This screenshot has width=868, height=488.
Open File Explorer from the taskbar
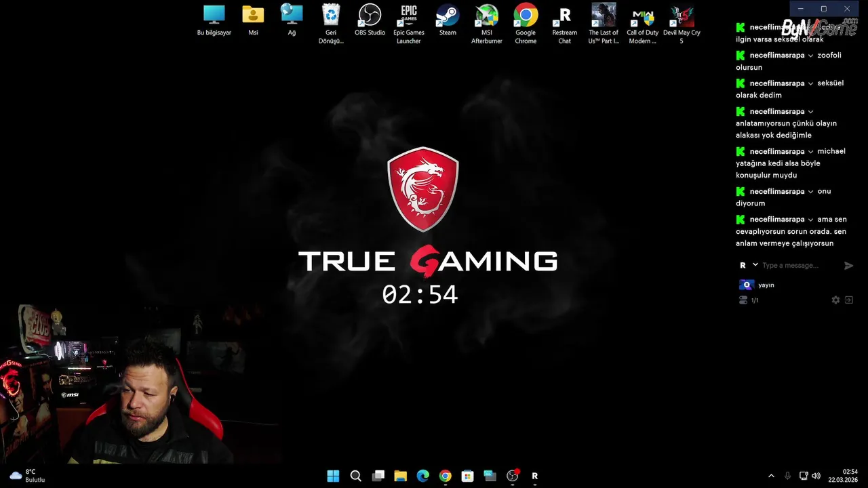coord(400,476)
